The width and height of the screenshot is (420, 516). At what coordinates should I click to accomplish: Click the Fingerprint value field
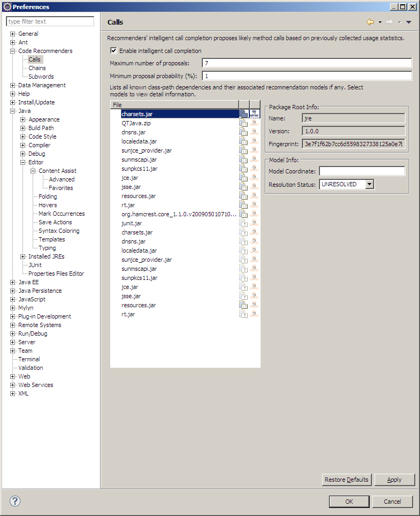coord(354,144)
